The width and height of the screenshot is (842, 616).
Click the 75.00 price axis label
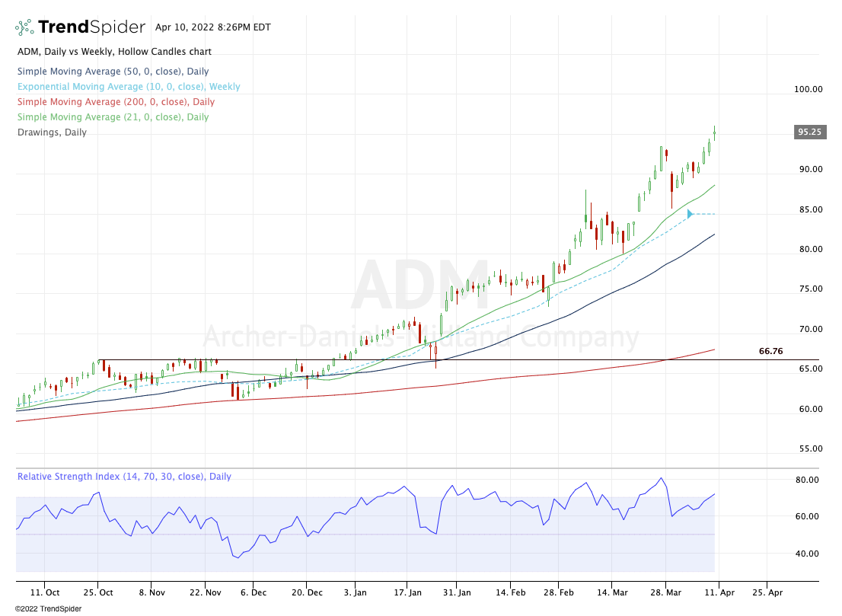[x=810, y=289]
